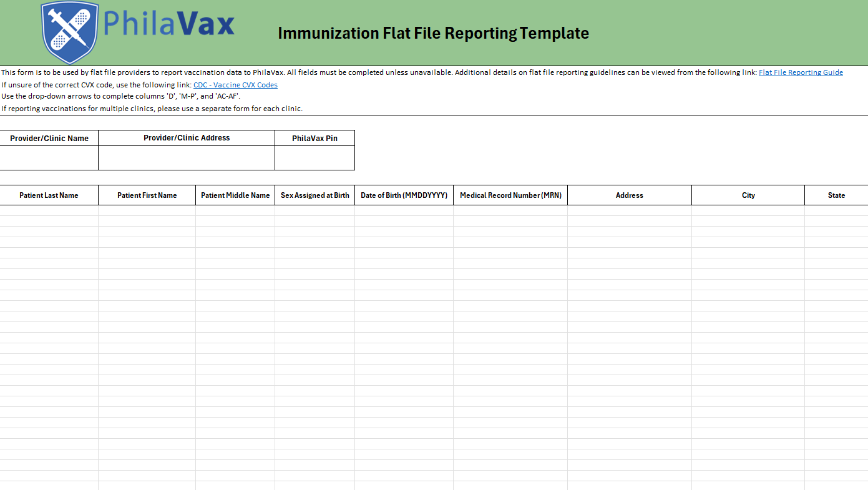Viewport: 868px width, 490px height.
Task: Click first empty row under Patient Last Name
Action: 49,210
